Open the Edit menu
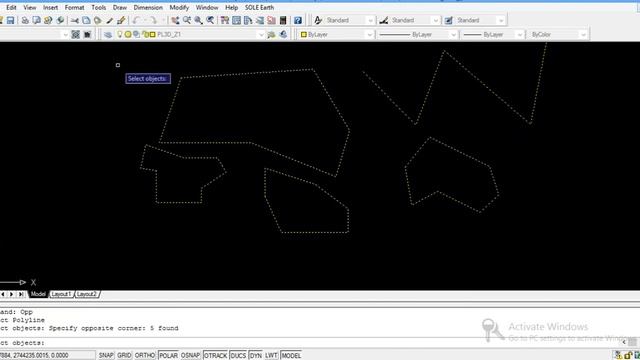This screenshot has width=640, height=360. (11, 7)
